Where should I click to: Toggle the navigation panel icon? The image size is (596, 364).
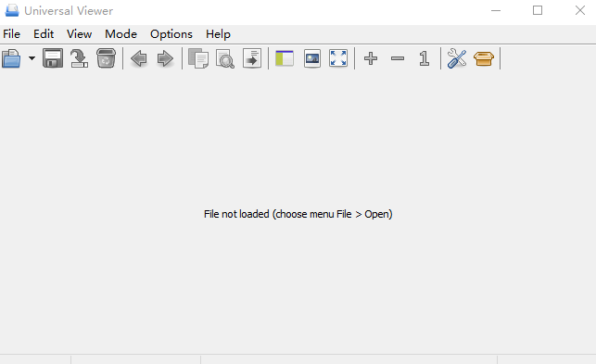tap(285, 58)
